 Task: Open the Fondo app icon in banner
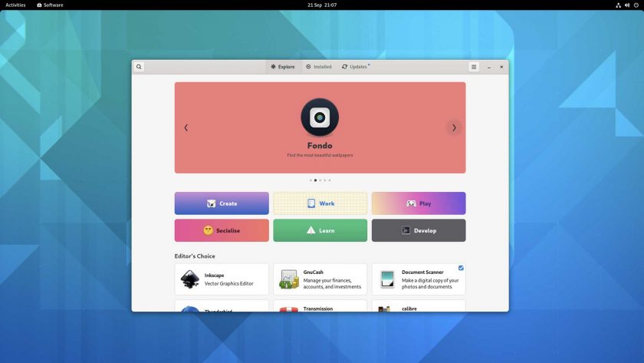tap(320, 117)
